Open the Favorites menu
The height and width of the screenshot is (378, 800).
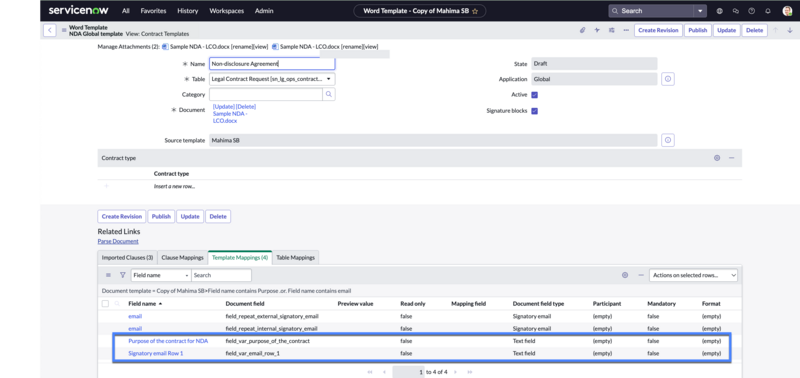pyautogui.click(x=153, y=11)
